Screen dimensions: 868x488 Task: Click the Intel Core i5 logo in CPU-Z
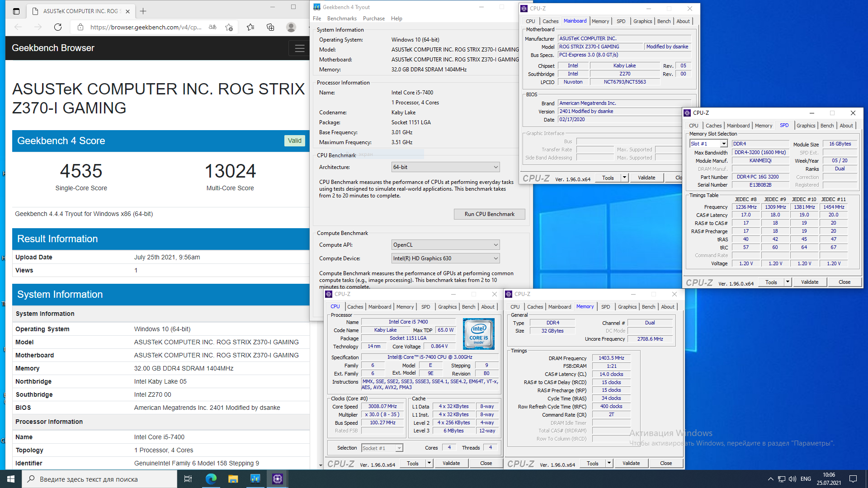[479, 334]
